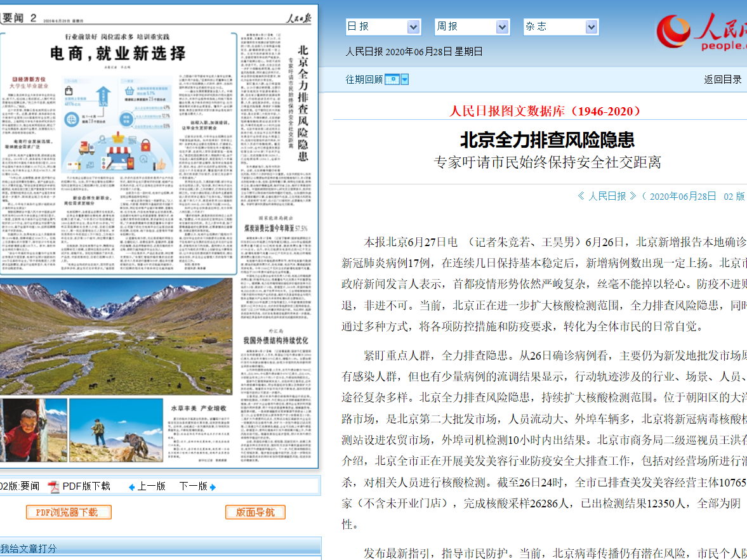The image size is (747, 560).
Task: Open the 北京全力排查风险隐患 vertical headline on the page
Action: pyautogui.click(x=303, y=103)
